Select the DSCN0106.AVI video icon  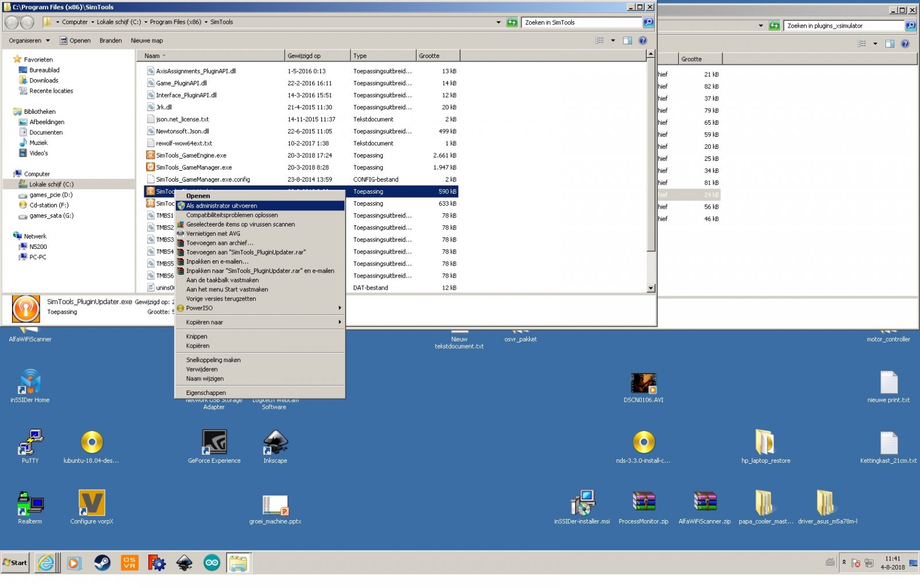pyautogui.click(x=643, y=386)
